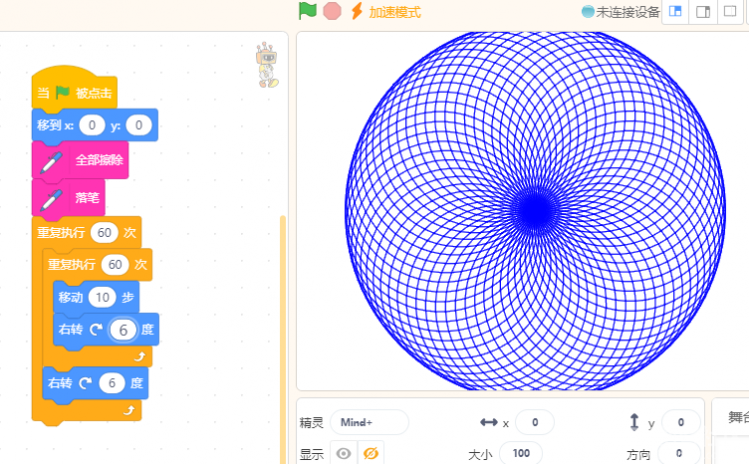Viewport: 749px width, 464px height.
Task: Click the outer 右转 clockwise arrow icon
Action: [85, 383]
